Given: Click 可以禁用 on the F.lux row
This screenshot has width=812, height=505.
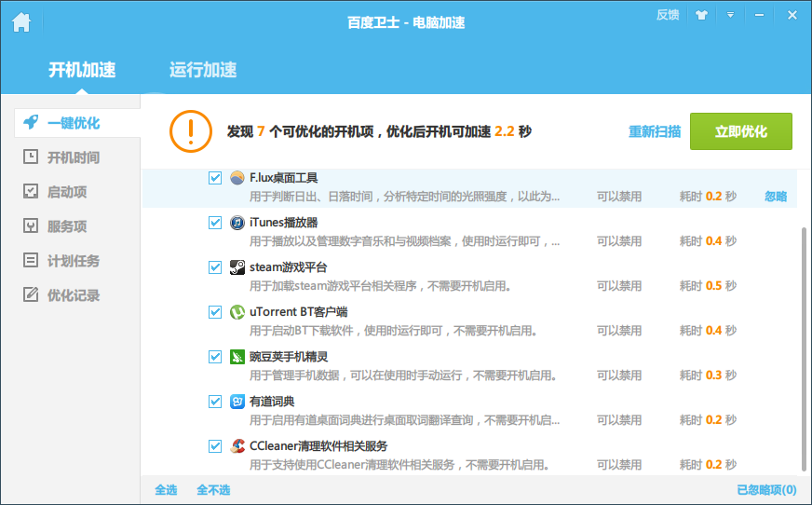Looking at the screenshot, I should (619, 197).
